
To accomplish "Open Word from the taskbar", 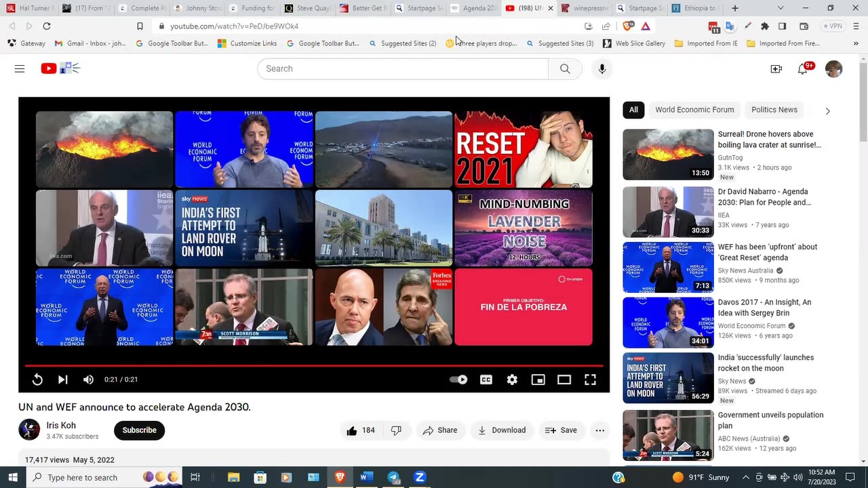I will click(x=366, y=477).
